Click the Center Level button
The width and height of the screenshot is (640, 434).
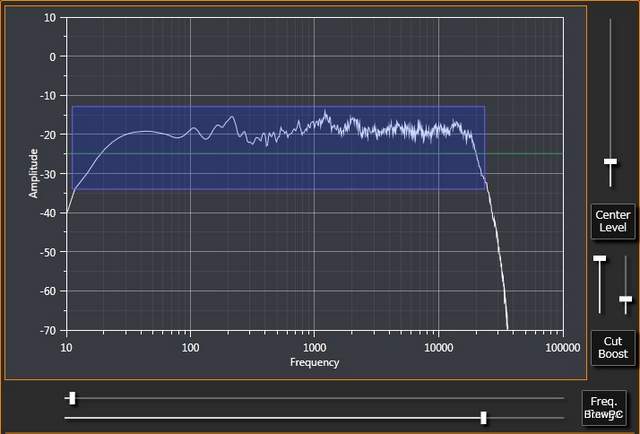[611, 221]
